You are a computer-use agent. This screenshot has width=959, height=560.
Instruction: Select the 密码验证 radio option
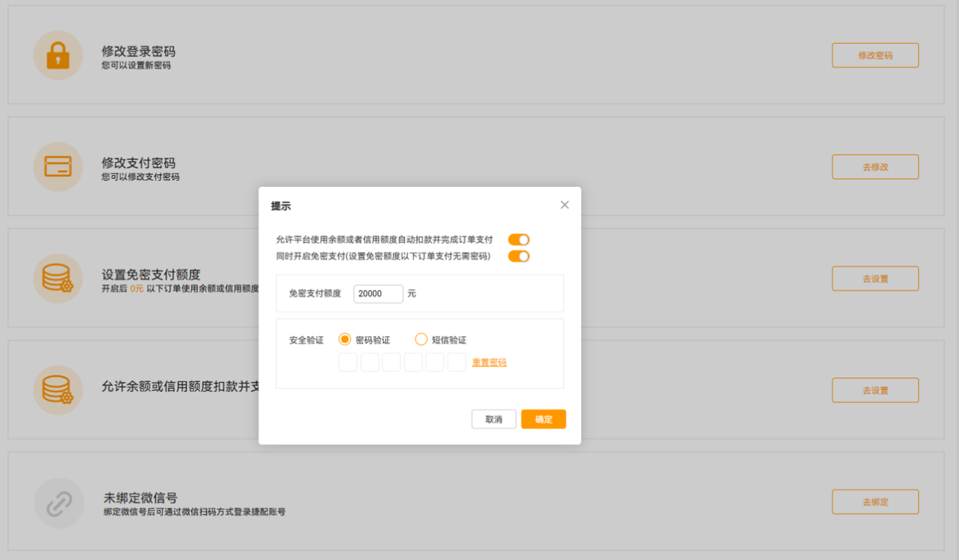point(346,339)
